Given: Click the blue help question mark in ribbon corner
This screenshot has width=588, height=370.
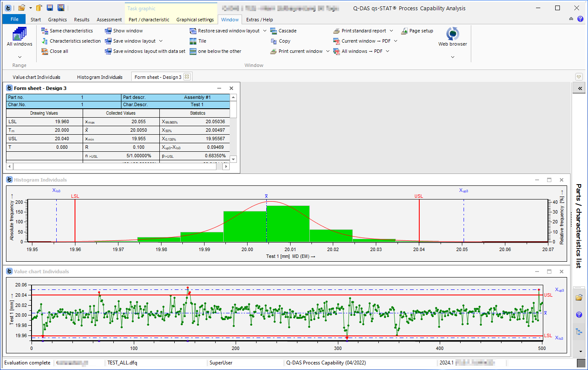Looking at the screenshot, I should click(x=580, y=19).
